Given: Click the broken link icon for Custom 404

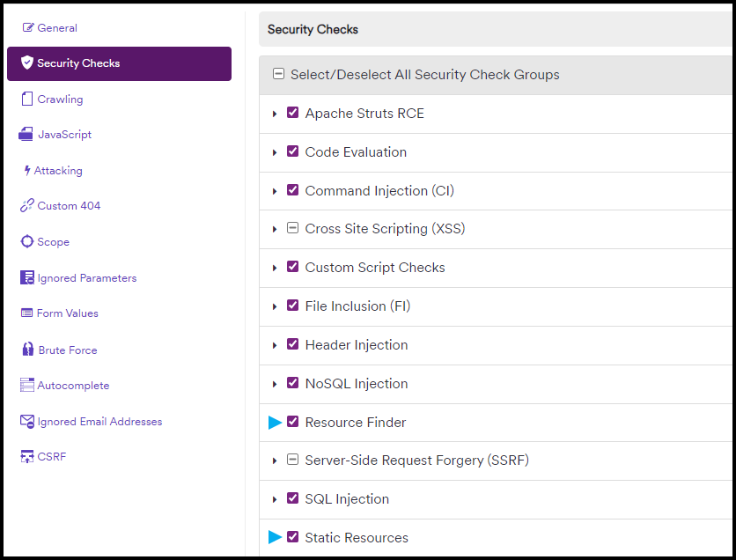Looking at the screenshot, I should [x=27, y=205].
